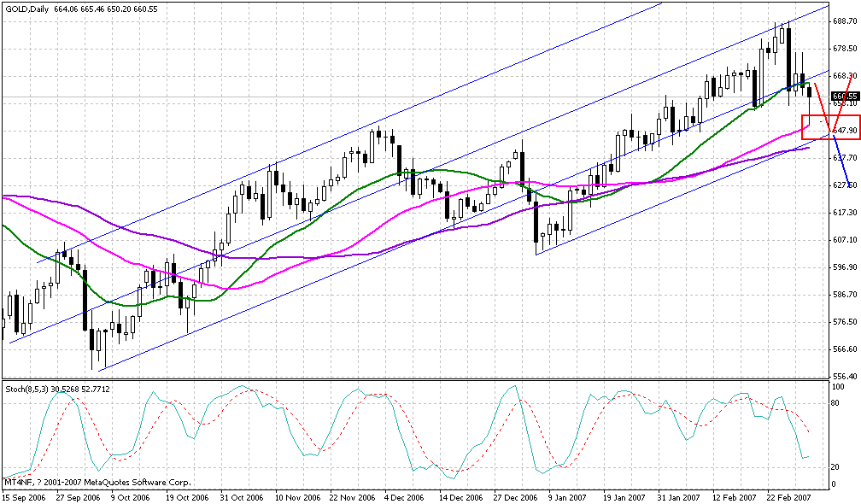The height and width of the screenshot is (504, 861).
Task: Click the 12 Feb 2007 date label
Action: (x=735, y=497)
